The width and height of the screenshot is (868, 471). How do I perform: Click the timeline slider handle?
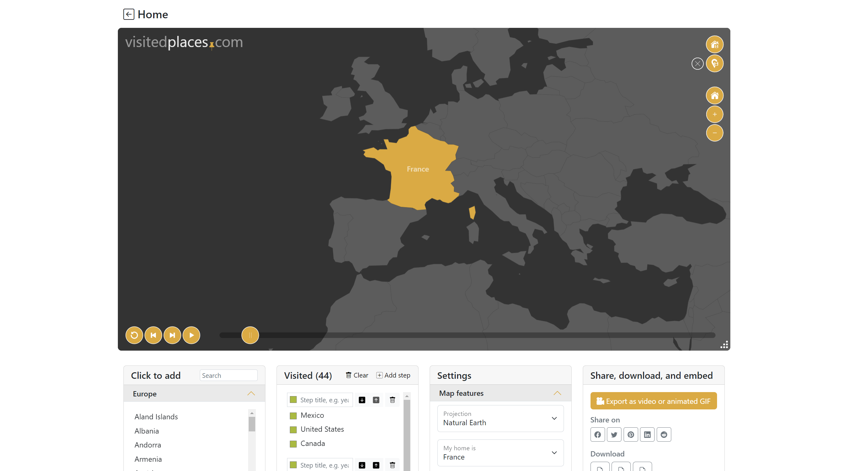[x=250, y=335]
